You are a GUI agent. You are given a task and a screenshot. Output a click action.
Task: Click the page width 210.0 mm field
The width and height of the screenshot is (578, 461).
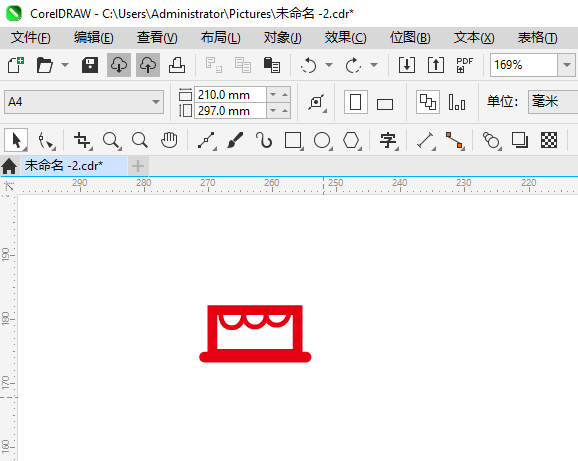(x=230, y=95)
